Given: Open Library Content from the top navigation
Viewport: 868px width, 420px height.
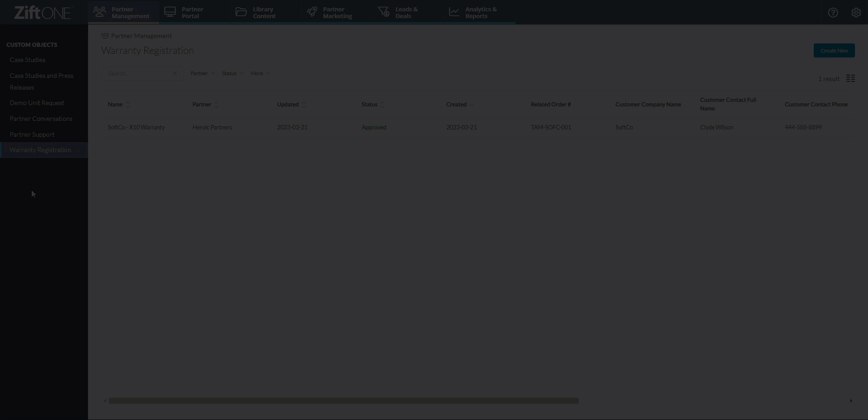Looking at the screenshot, I should tap(241, 11).
